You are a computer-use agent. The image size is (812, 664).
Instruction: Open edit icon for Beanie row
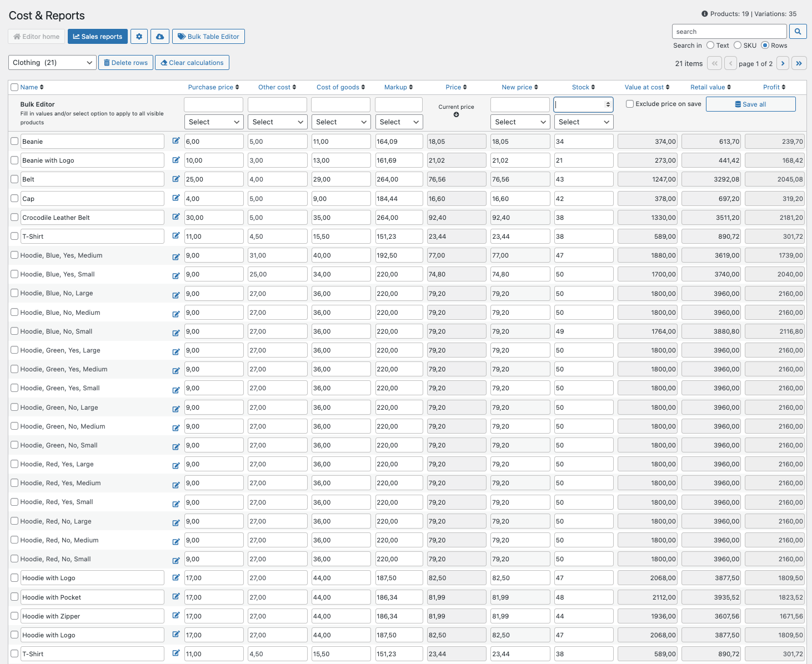point(176,141)
